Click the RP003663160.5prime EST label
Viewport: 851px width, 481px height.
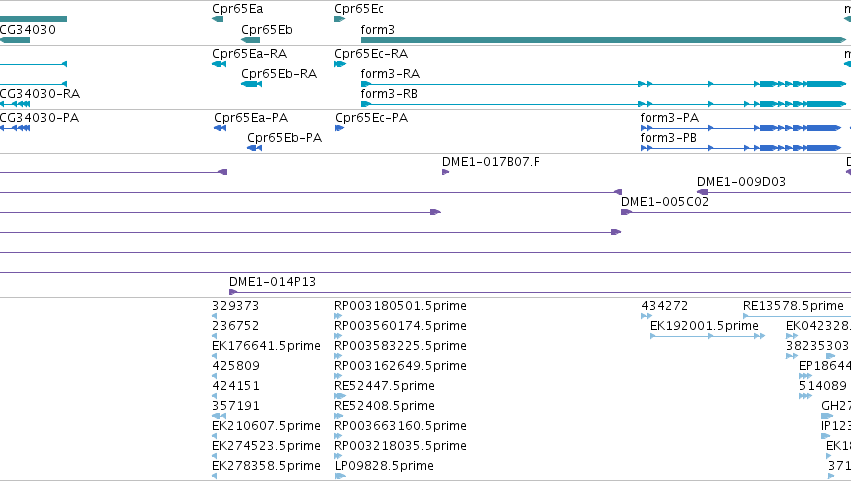coord(401,426)
